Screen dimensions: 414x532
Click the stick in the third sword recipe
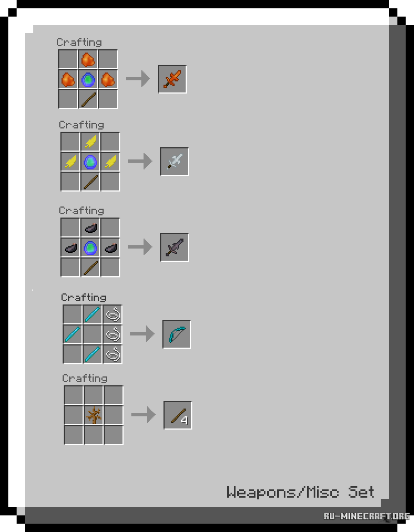[x=90, y=268]
